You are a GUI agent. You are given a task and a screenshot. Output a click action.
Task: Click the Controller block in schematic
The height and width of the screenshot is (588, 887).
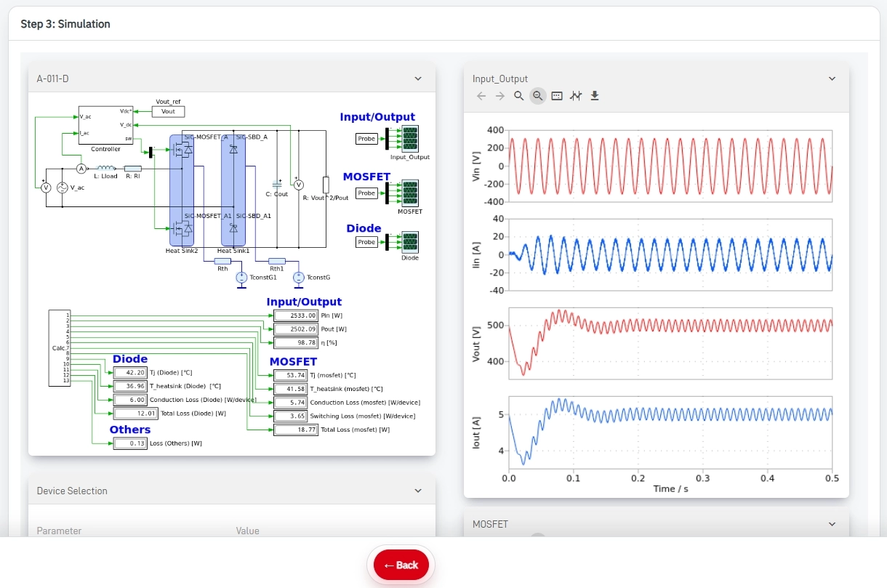click(105, 126)
